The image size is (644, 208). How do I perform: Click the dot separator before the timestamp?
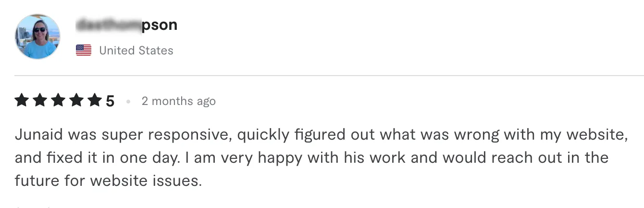[128, 102]
